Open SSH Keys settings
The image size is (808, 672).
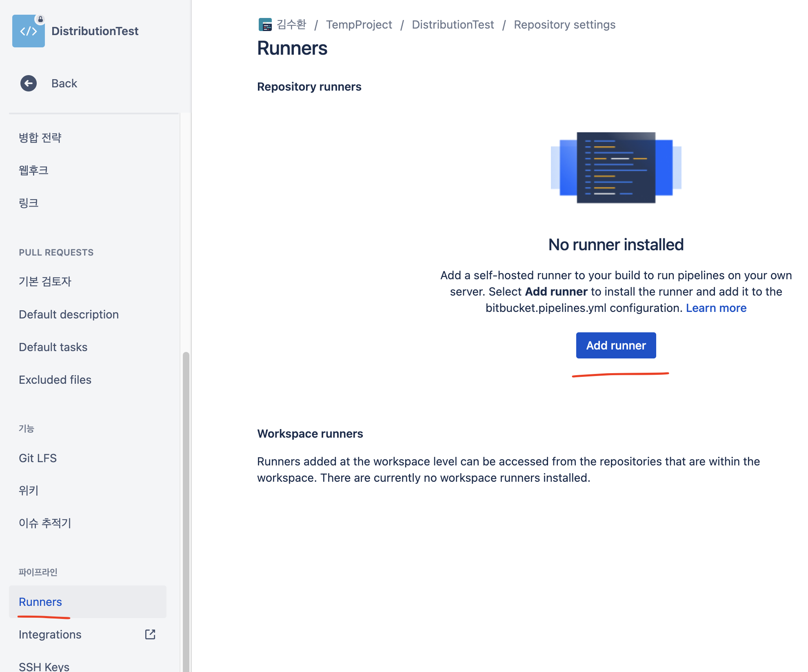(x=44, y=666)
